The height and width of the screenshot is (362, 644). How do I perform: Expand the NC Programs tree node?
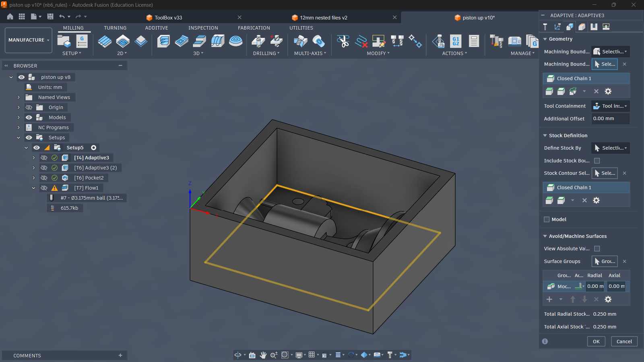(19, 127)
